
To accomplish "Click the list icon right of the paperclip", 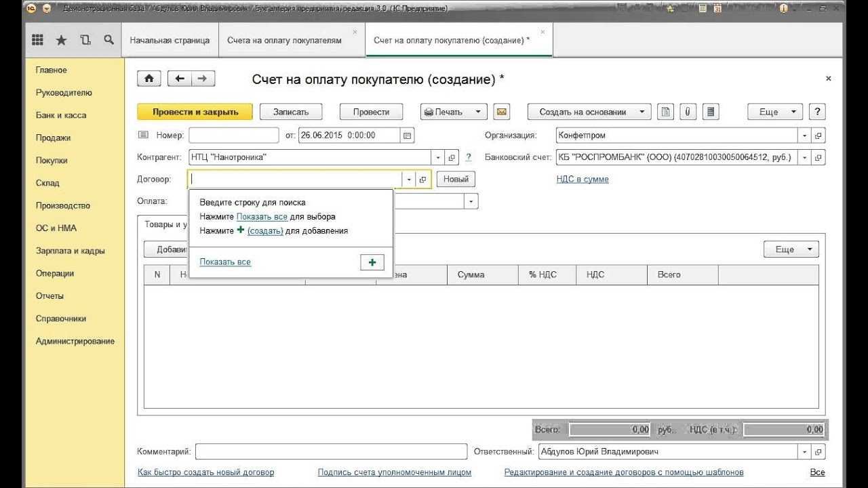I will 711,112.
